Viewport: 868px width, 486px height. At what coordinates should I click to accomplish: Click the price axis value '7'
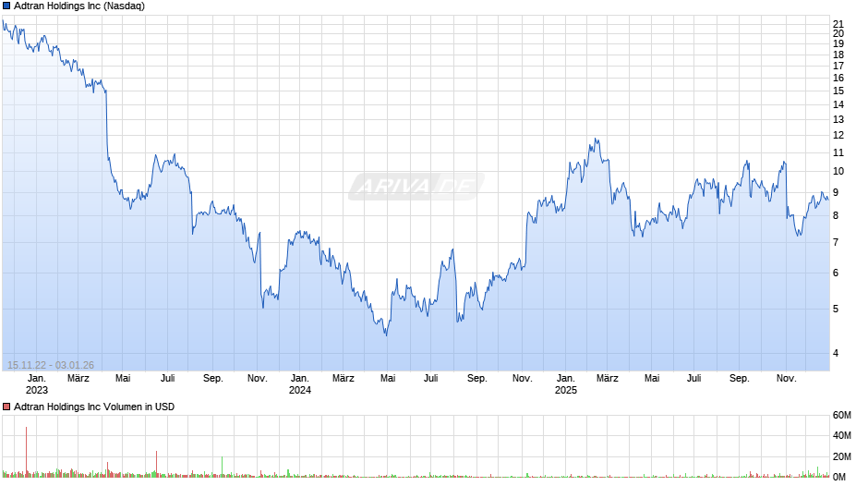836,242
